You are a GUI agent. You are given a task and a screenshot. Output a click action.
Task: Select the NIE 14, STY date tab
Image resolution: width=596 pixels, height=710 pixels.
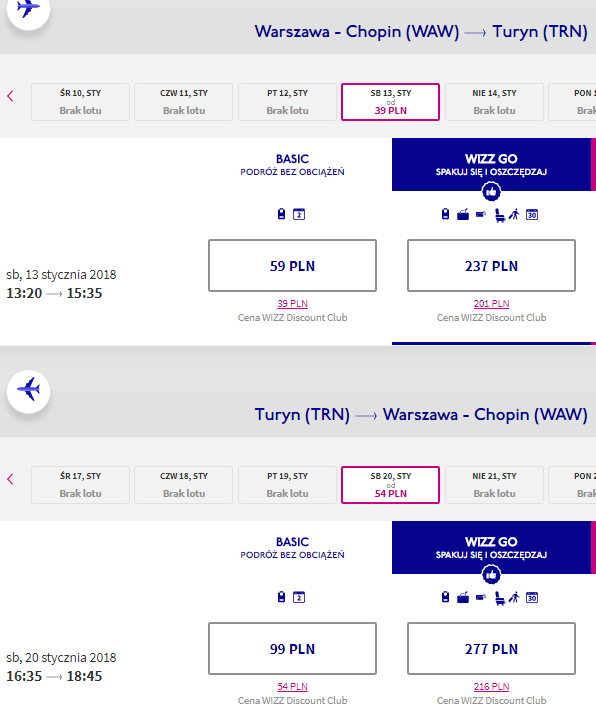494,102
